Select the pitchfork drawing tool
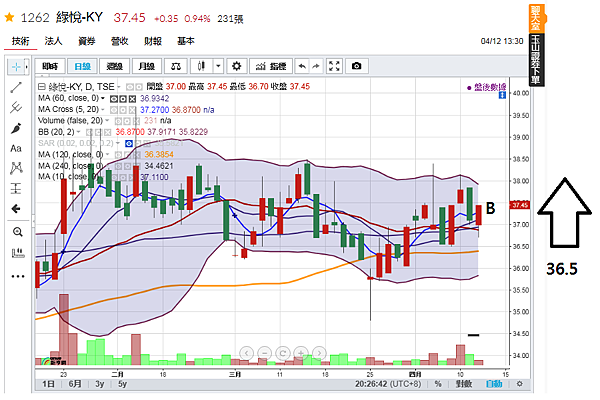 pos(16,108)
